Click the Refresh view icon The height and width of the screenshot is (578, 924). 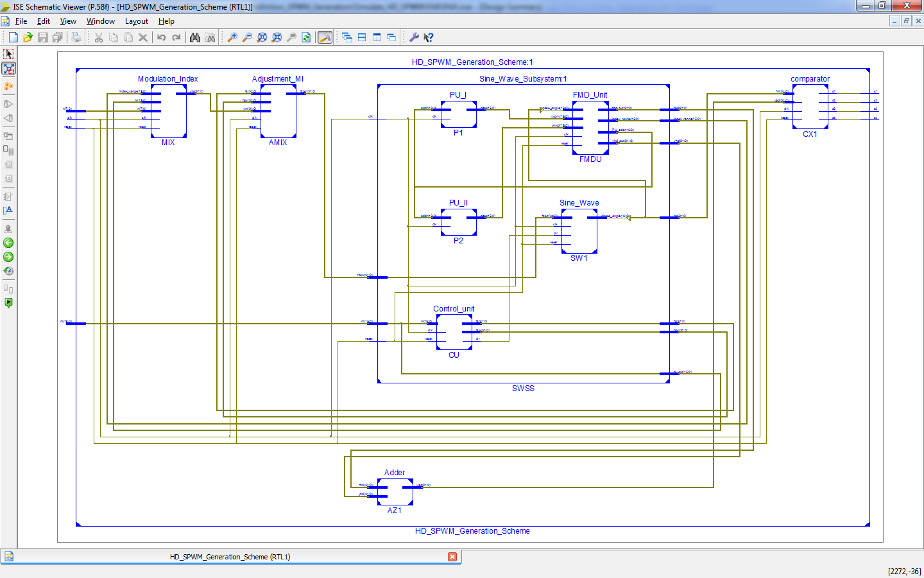click(306, 37)
